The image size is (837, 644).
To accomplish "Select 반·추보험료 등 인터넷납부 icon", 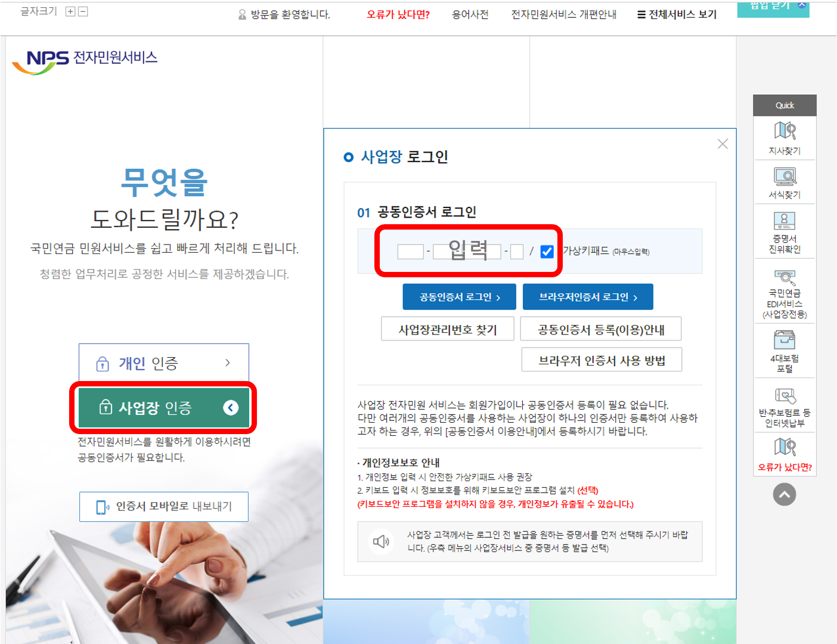I will click(785, 404).
